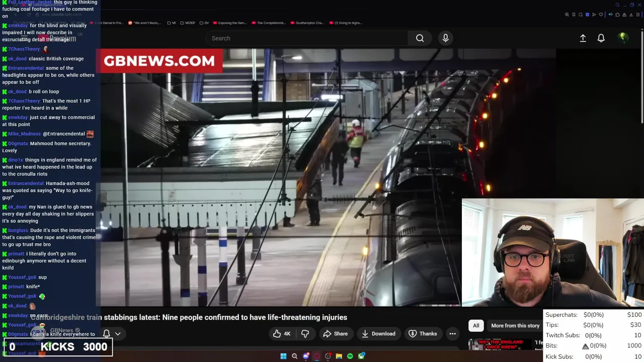
Task: Open OBS Studio from the taskbar
Action: click(328, 356)
